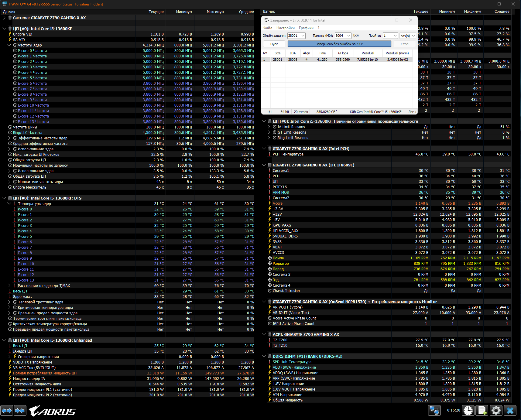Image resolution: width=521 pixels, height=420 pixels.
Task: Collapse the Температуры ядер tree
Action: (x=9, y=203)
